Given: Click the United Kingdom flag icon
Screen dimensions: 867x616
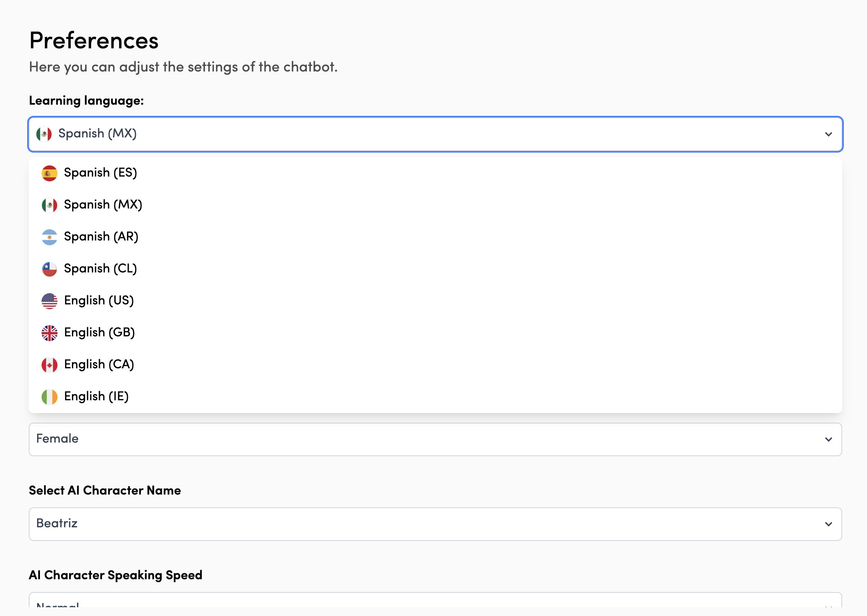Looking at the screenshot, I should pos(50,333).
